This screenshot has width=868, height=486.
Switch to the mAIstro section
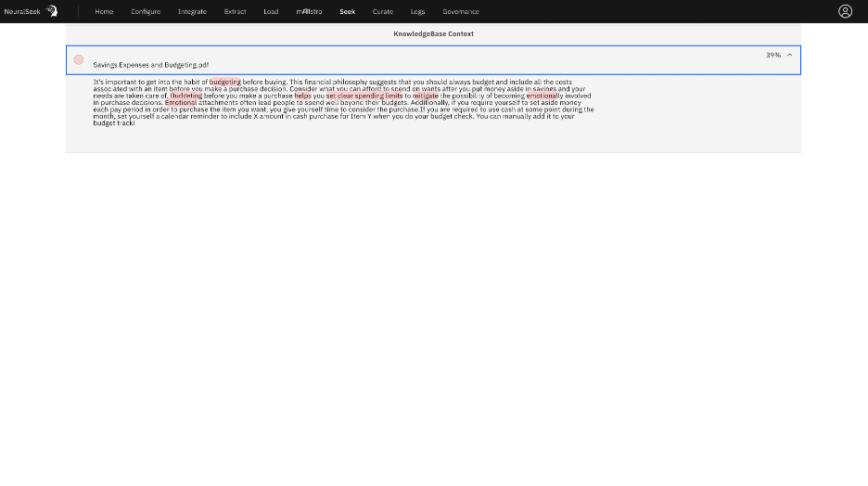309,12
